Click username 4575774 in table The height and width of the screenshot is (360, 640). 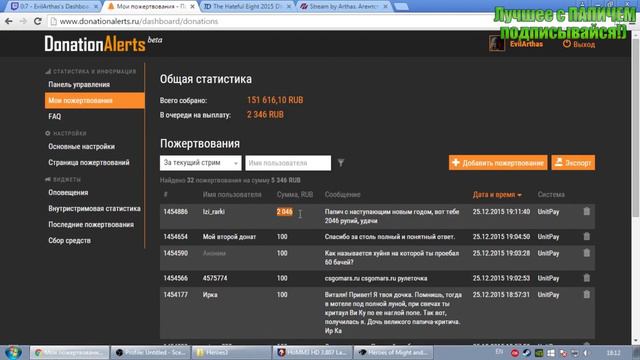pyautogui.click(x=215, y=278)
